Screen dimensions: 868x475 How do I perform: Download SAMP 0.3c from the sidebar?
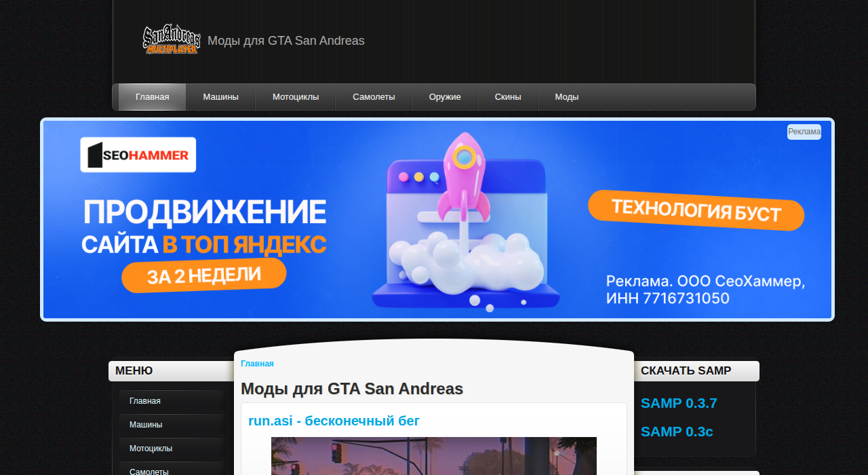click(677, 432)
